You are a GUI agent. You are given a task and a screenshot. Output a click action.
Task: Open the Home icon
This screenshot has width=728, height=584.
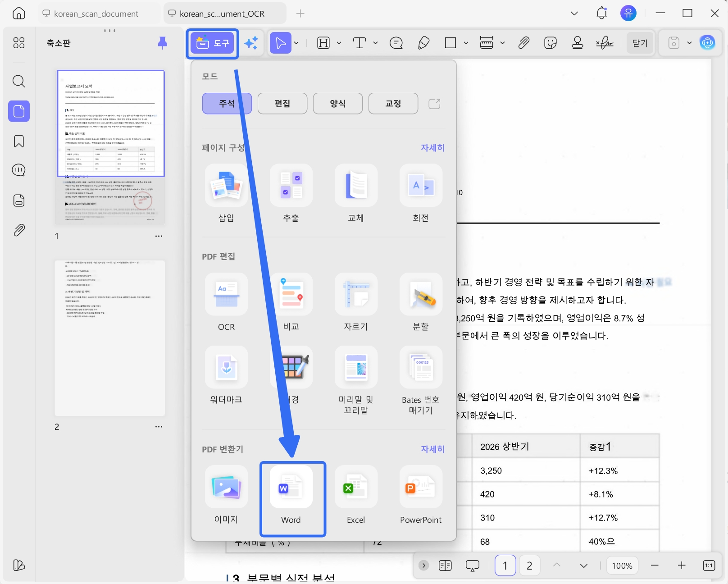pyautogui.click(x=19, y=14)
